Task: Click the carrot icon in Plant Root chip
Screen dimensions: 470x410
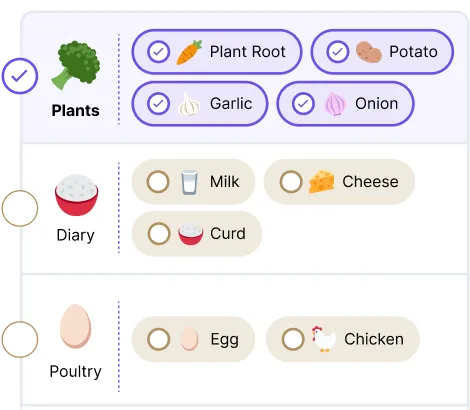Action: (x=189, y=52)
